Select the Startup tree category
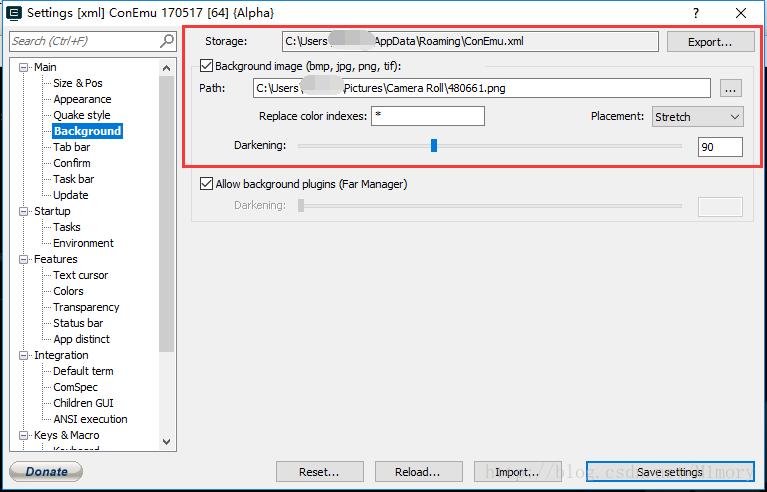The image size is (767, 492). tap(52, 211)
